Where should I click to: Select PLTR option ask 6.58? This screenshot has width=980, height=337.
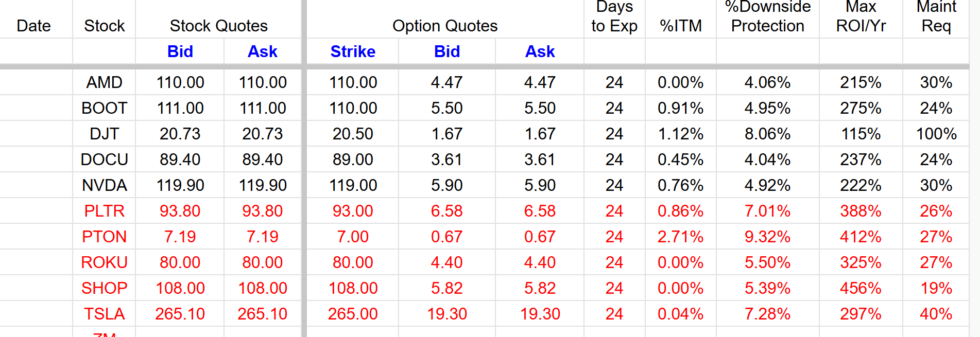point(540,211)
